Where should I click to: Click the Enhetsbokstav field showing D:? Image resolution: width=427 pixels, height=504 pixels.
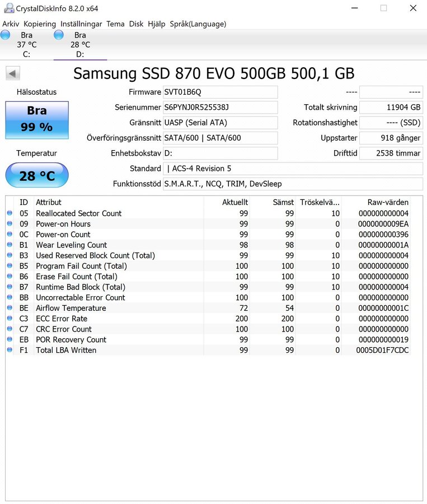tap(220, 153)
